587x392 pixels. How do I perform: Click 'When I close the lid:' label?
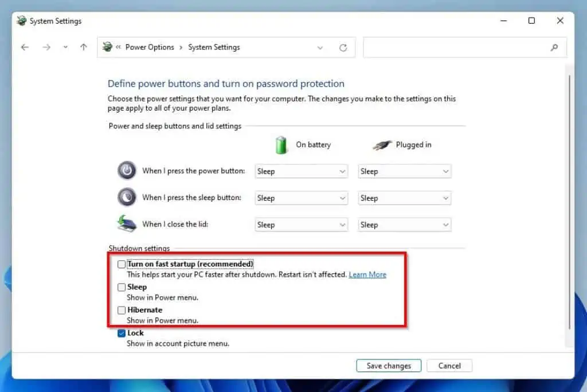[x=175, y=224]
